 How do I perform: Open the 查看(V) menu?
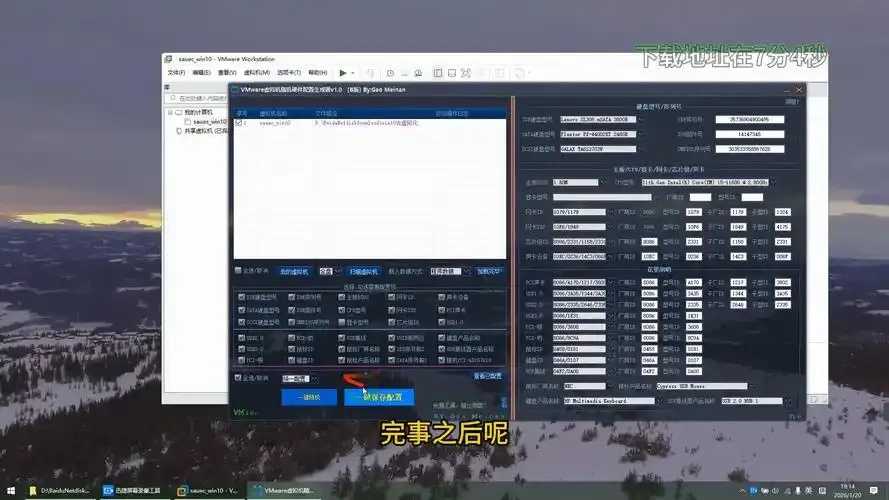(227, 73)
